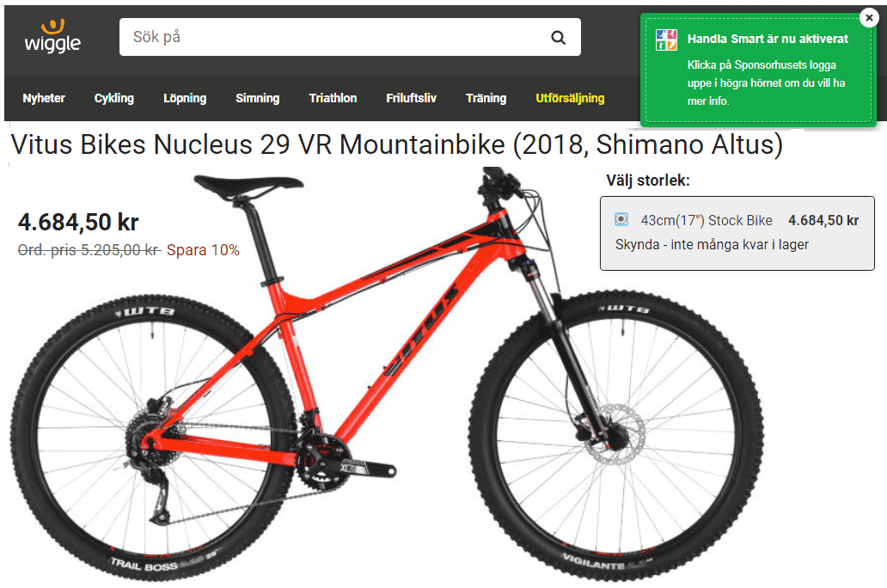The image size is (887, 588).
Task: Click the Spara 10% discount text
Action: point(203,250)
